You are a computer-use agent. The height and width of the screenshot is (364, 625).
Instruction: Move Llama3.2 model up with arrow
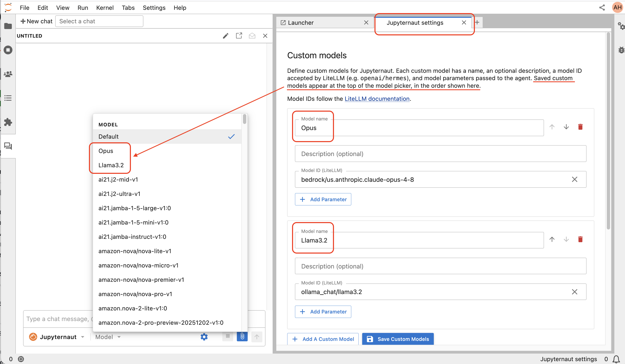552,239
